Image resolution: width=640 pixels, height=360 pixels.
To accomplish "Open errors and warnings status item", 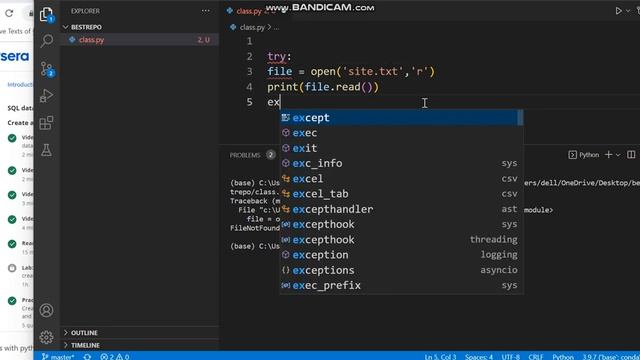I will 115,356.
